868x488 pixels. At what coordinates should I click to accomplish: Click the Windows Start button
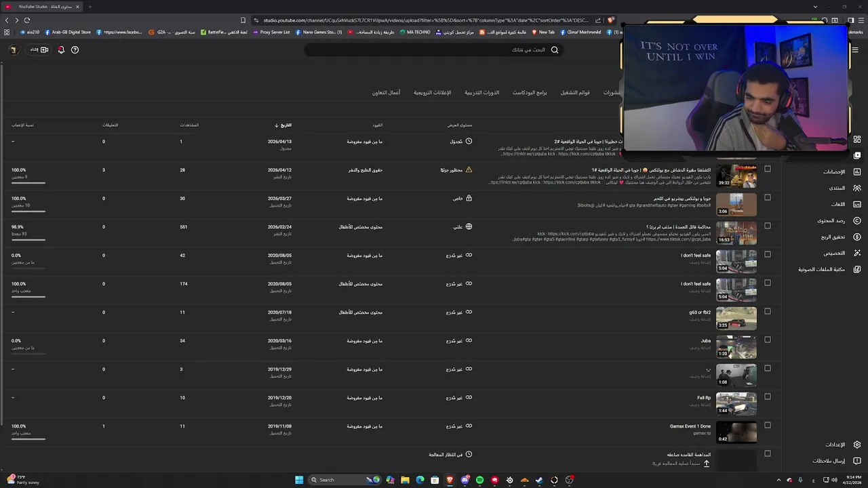click(299, 480)
